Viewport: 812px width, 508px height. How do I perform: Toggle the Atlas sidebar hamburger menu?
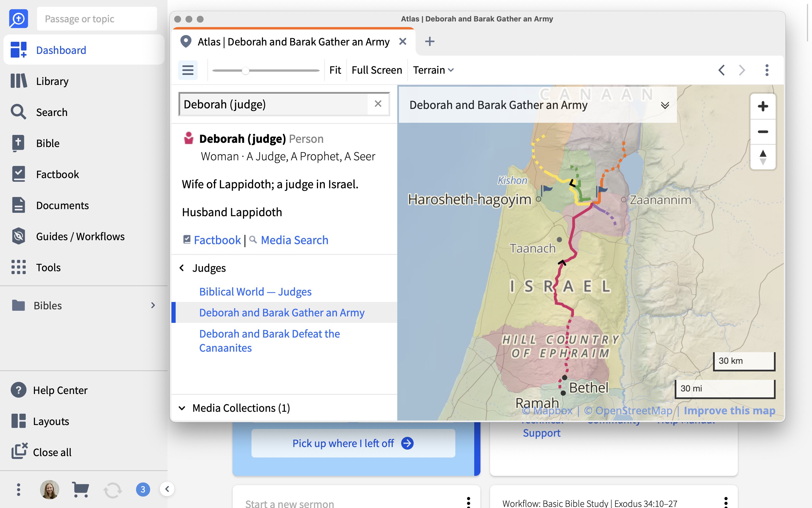pos(188,70)
